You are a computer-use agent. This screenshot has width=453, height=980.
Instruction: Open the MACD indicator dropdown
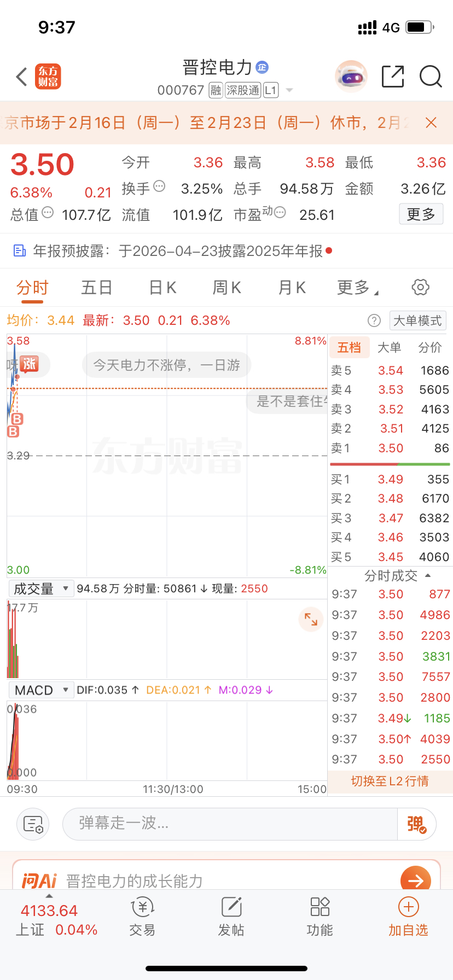point(41,690)
